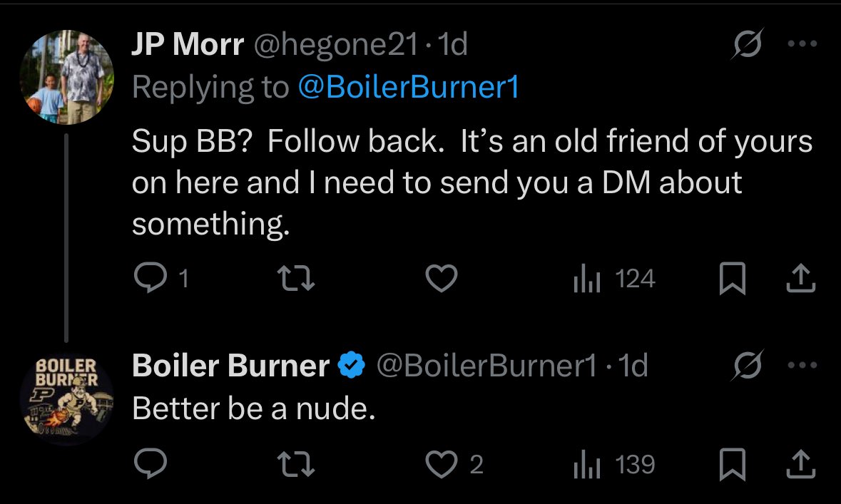Open Grok icon on JP Morr's tweet
The height and width of the screenshot is (504, 841).
pyautogui.click(x=747, y=43)
